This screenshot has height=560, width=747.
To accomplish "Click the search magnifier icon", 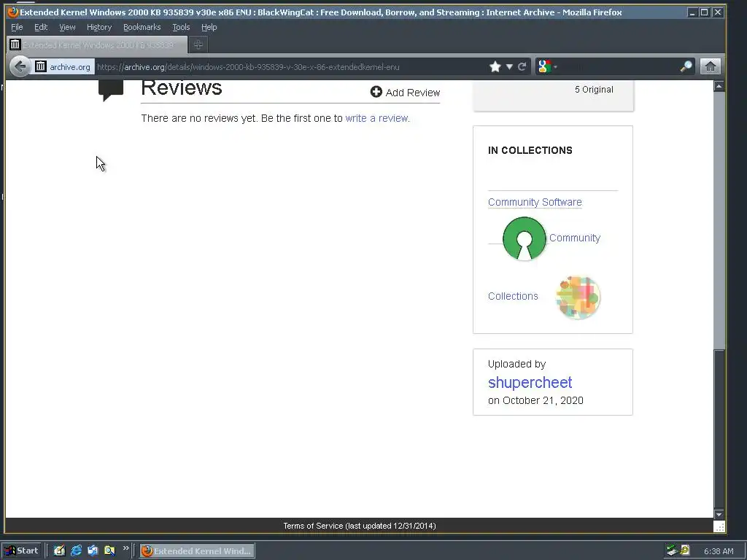I will tap(686, 66).
